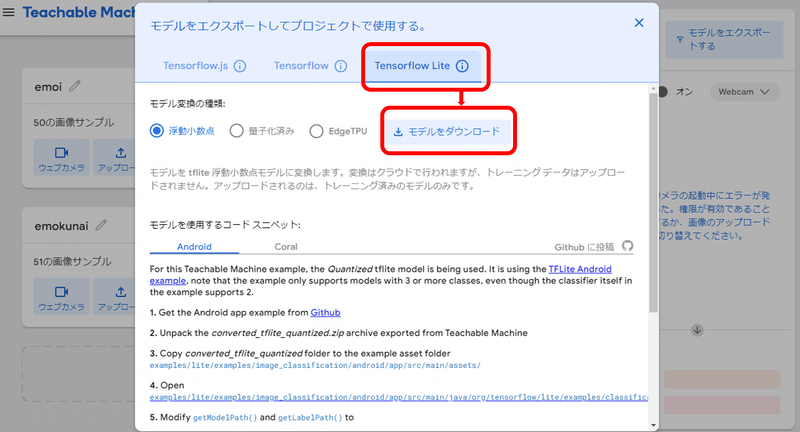800x432 pixels.
Task: Open the classification java path link in step 4
Action: [x=399, y=397]
